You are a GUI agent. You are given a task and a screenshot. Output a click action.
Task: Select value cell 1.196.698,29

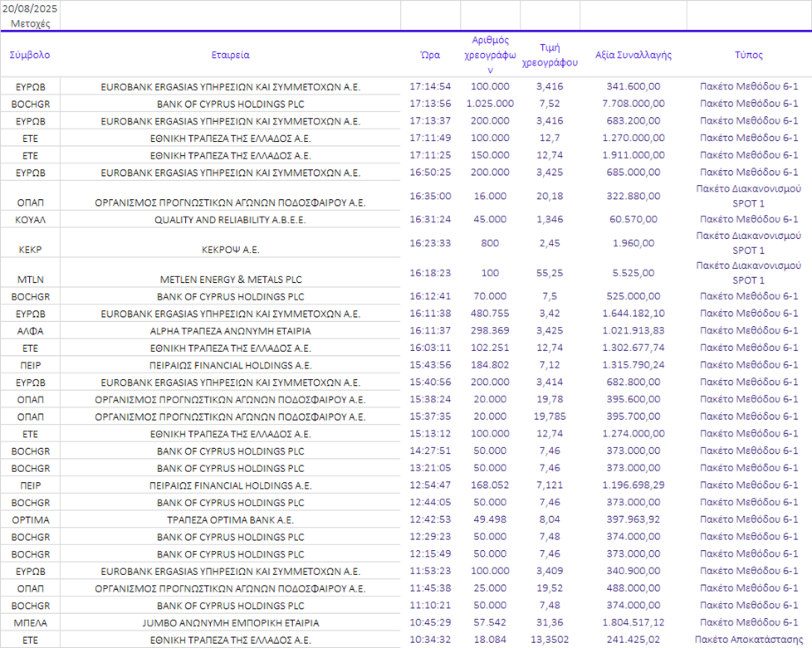pyautogui.click(x=633, y=485)
